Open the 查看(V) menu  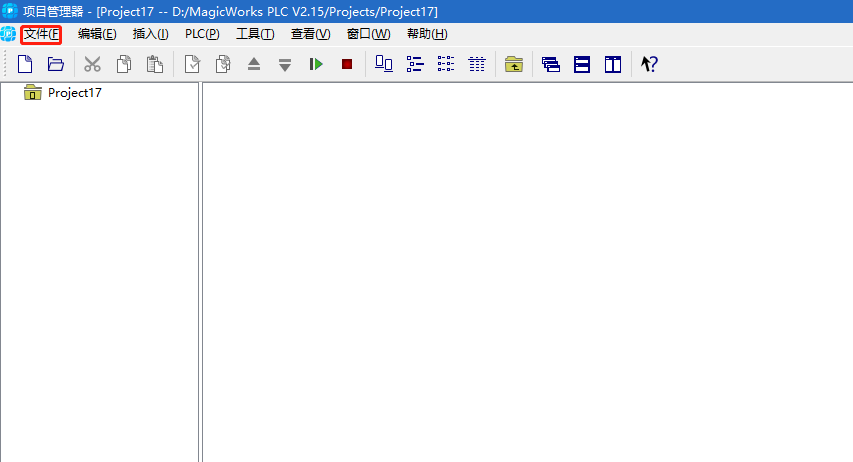point(311,34)
